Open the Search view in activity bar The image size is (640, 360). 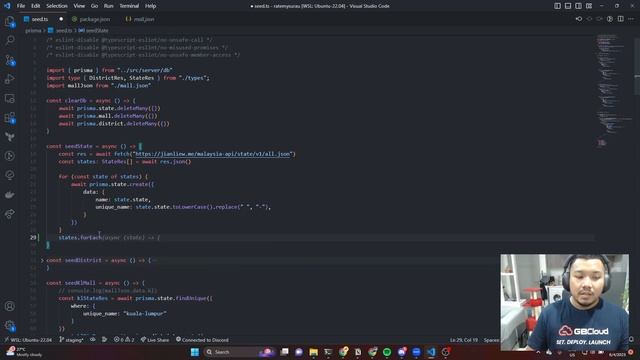click(10, 40)
